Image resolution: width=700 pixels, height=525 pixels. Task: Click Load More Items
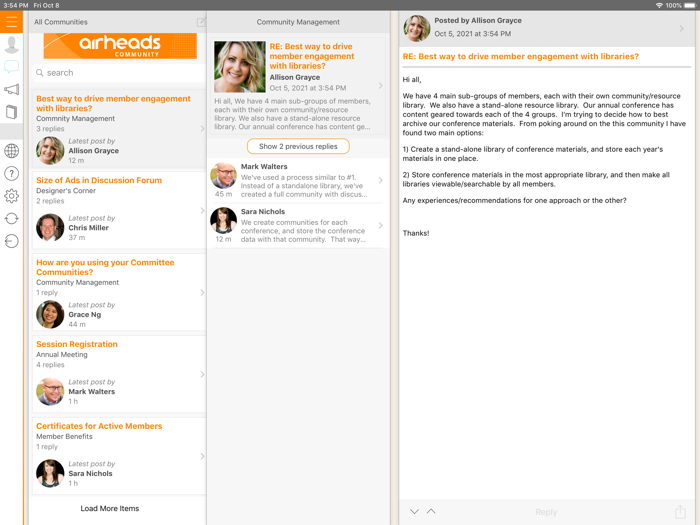point(110,508)
